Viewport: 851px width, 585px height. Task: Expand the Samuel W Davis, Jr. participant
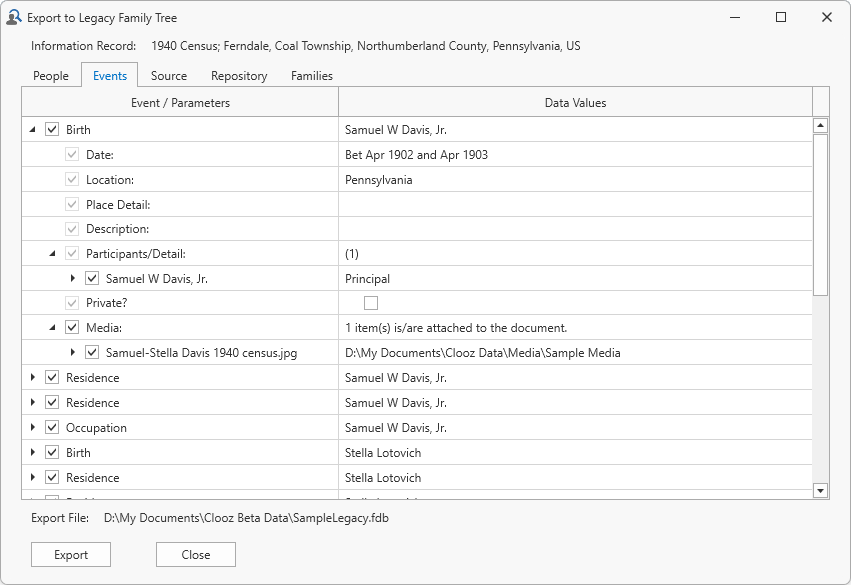(x=72, y=279)
